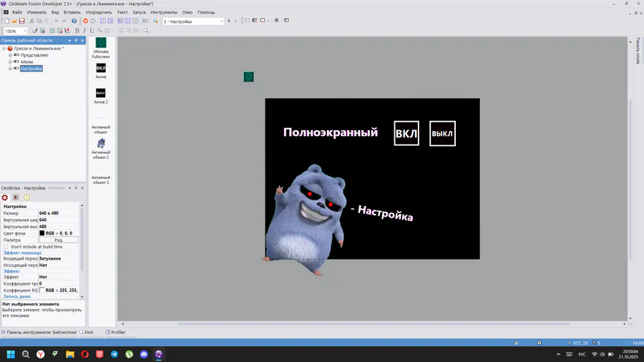The image size is (644, 362).
Task: Click the Windows Start button
Action: point(11,354)
